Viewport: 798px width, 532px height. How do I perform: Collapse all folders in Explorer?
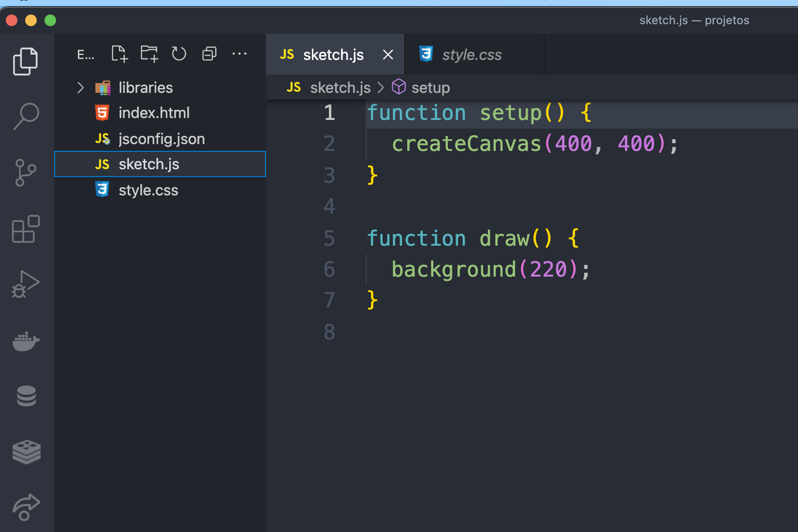tap(209, 54)
